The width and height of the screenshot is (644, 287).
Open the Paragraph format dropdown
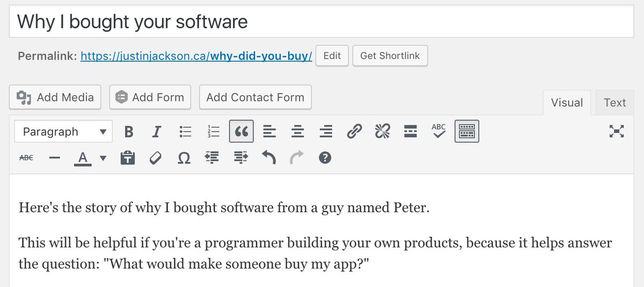click(x=64, y=131)
